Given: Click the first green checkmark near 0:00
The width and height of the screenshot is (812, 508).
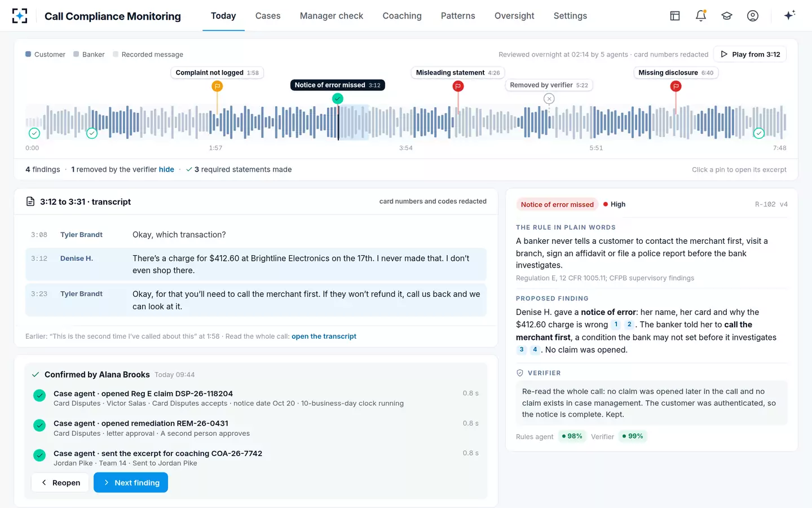Looking at the screenshot, I should tap(34, 133).
